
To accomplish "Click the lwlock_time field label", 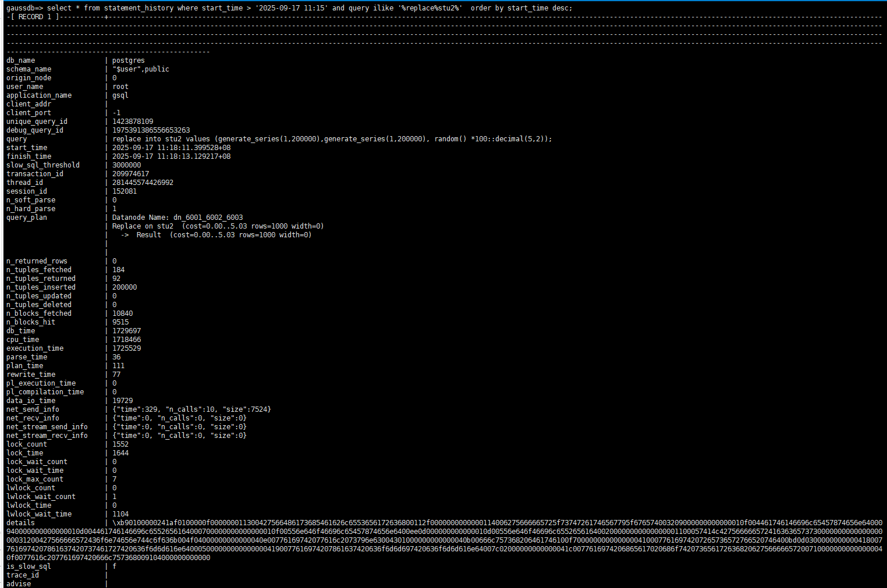I will [29, 505].
